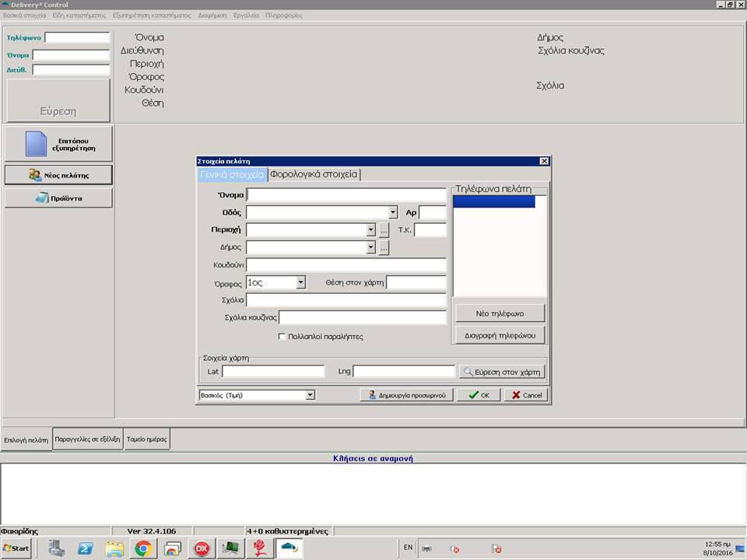This screenshot has height=560, width=747.
Task: Open the Προϊόντα button
Action: pos(58,198)
